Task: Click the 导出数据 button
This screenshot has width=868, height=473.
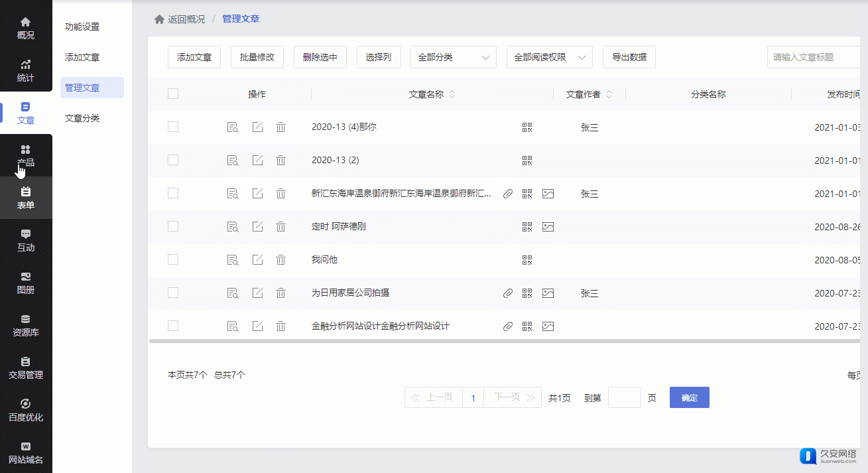Action: (629, 57)
